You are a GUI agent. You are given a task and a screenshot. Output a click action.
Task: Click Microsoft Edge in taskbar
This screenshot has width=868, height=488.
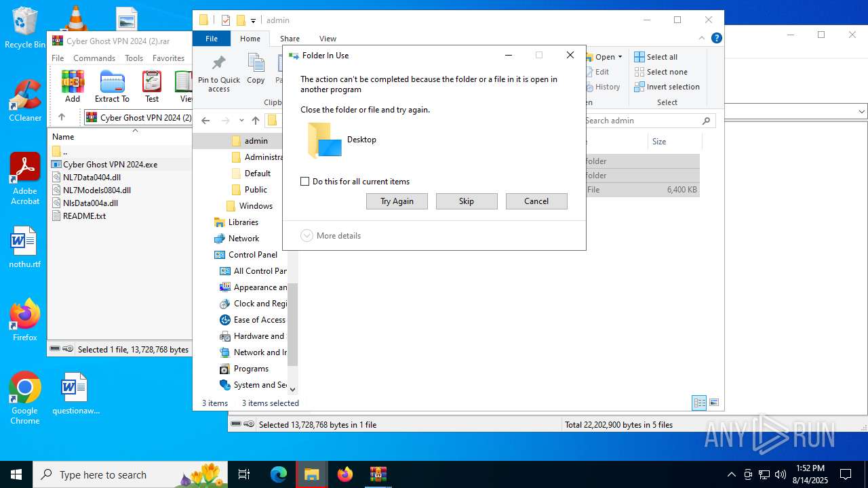[279, 474]
